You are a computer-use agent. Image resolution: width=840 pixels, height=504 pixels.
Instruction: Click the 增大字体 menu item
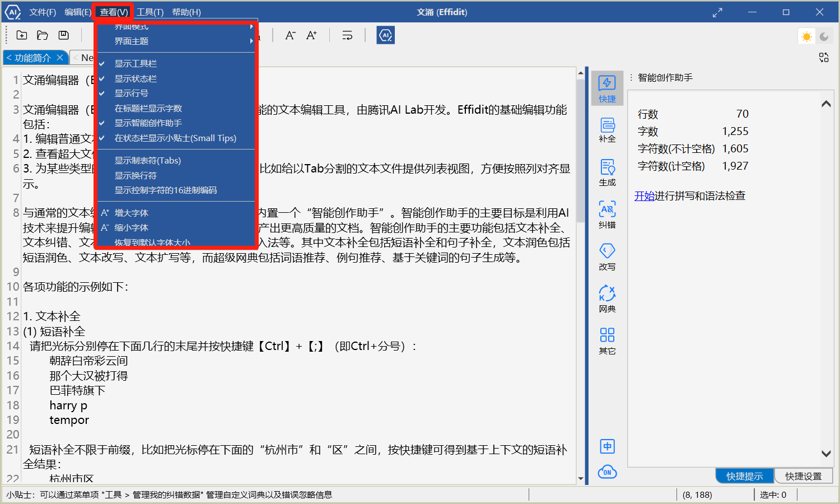click(x=176, y=213)
